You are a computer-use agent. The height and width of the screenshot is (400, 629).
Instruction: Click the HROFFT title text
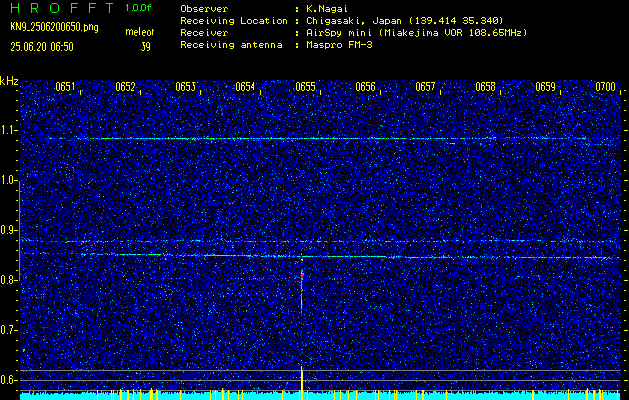click(x=62, y=8)
